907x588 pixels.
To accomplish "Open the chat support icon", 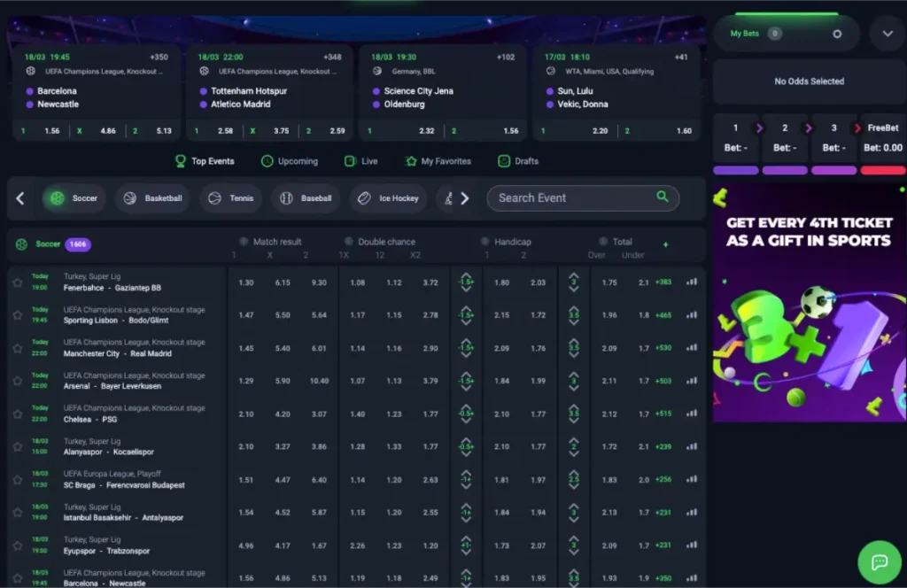I will coord(880,561).
